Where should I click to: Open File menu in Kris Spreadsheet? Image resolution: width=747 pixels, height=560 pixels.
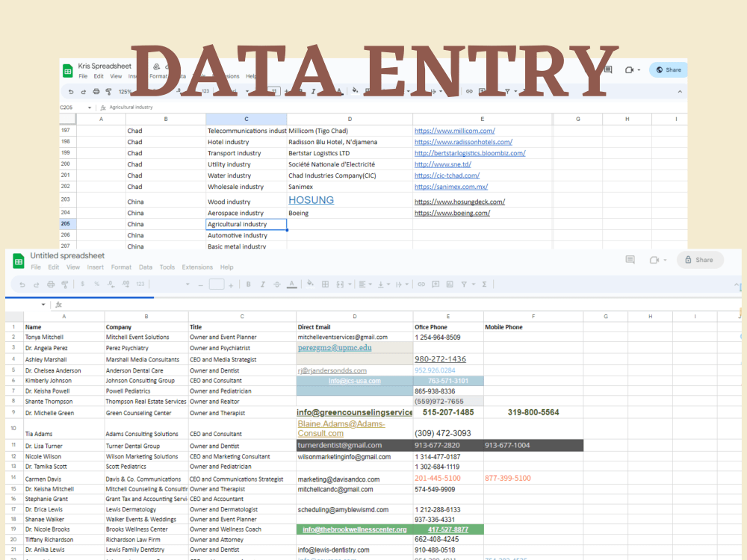(x=83, y=76)
